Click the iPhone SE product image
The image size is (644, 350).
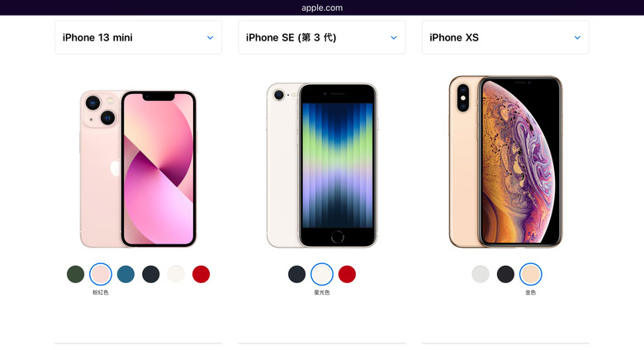tap(322, 165)
